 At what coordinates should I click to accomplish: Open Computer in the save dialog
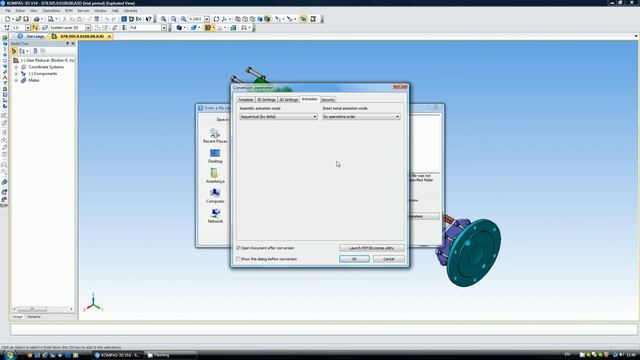[x=215, y=196]
